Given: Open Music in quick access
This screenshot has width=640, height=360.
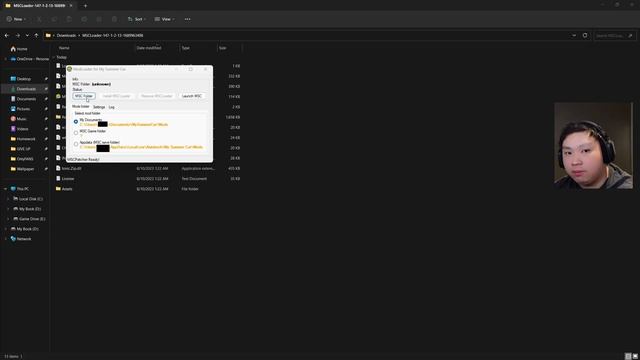Looking at the screenshot, I should pyautogui.click(x=19, y=119).
